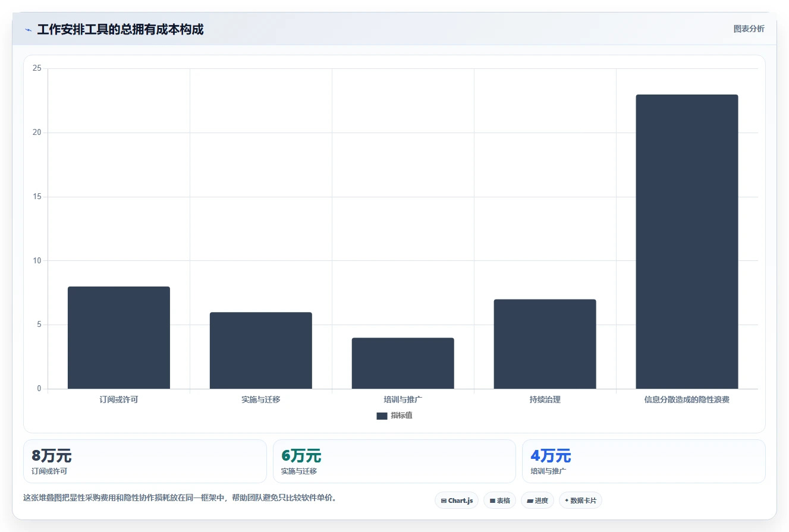Image resolution: width=789 pixels, height=532 pixels.
Task: Select the 信息分散造成的隐性浪费 bar
Action: click(x=687, y=242)
